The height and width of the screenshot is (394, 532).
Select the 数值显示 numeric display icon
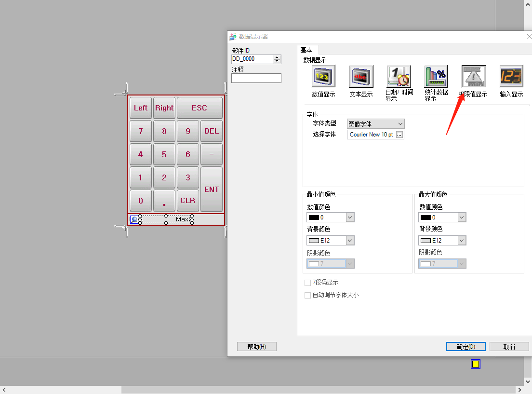(323, 77)
